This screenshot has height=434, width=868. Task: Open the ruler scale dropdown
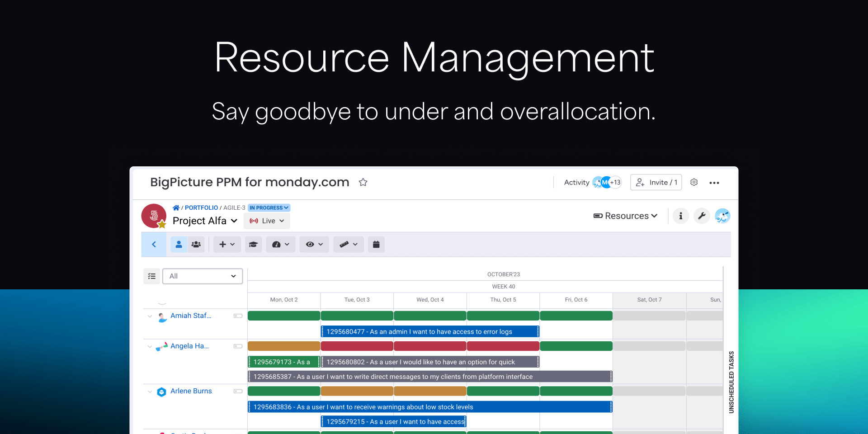(x=349, y=244)
